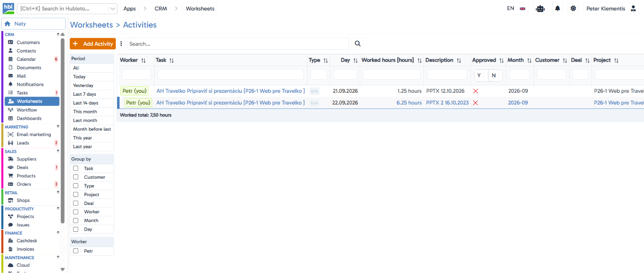The height and width of the screenshot is (273, 644).
Task: Sort table by Description column
Action: click(x=459, y=60)
